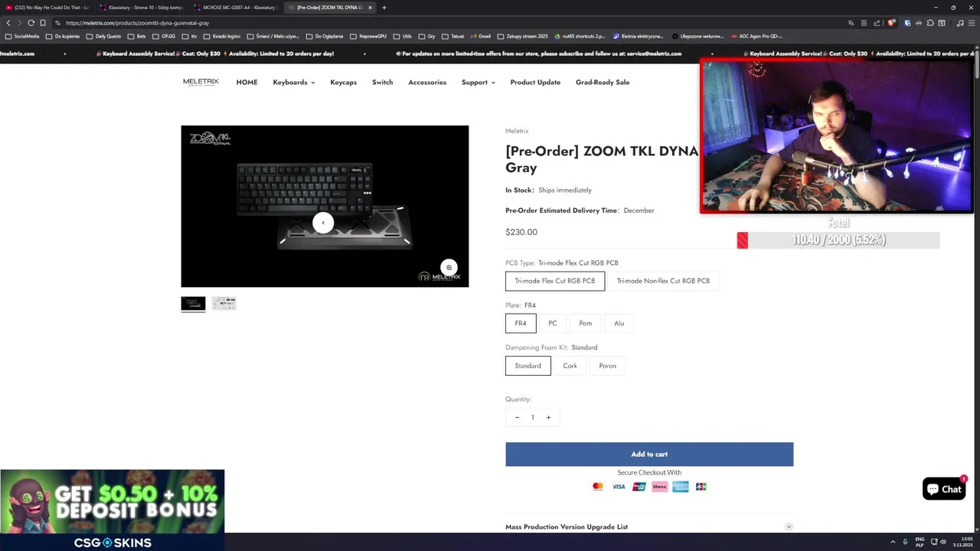Open the Keycaps nav item
Image resolution: width=980 pixels, height=551 pixels.
coord(343,82)
